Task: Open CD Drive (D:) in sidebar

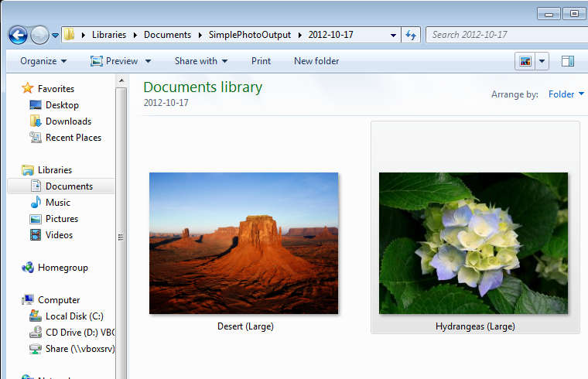Action: coord(80,333)
